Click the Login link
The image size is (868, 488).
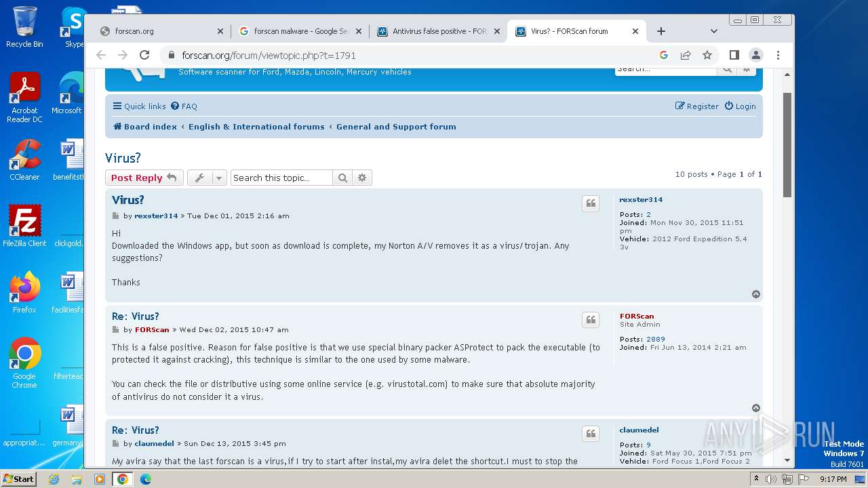pyautogui.click(x=740, y=106)
